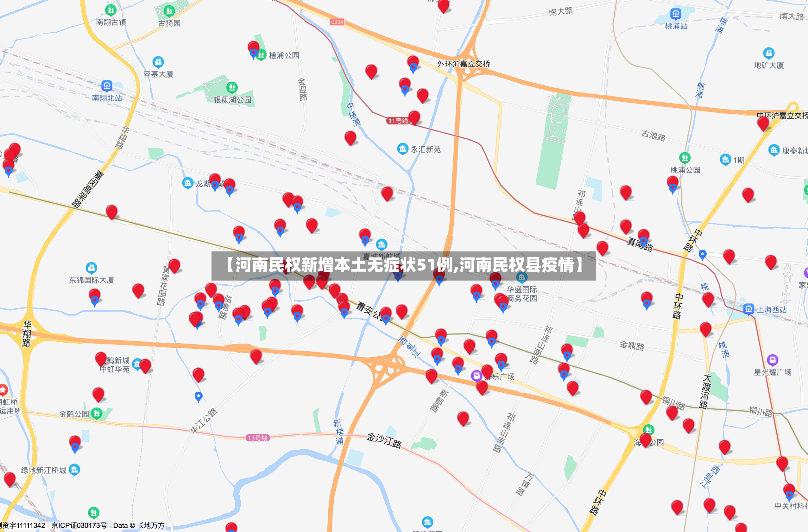Viewport: 808px width, 532px height.
Task: Click the 金迎路 road label
Action: pyautogui.click(x=302, y=89)
